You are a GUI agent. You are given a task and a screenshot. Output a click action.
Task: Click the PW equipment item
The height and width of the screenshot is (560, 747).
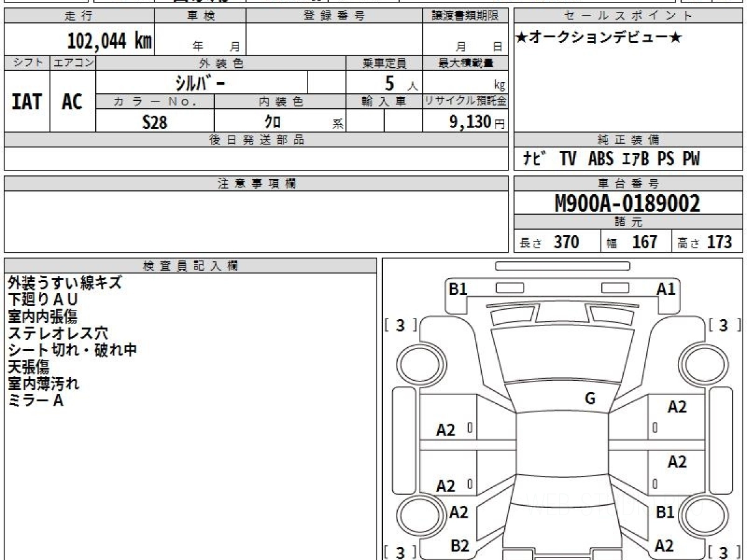691,159
